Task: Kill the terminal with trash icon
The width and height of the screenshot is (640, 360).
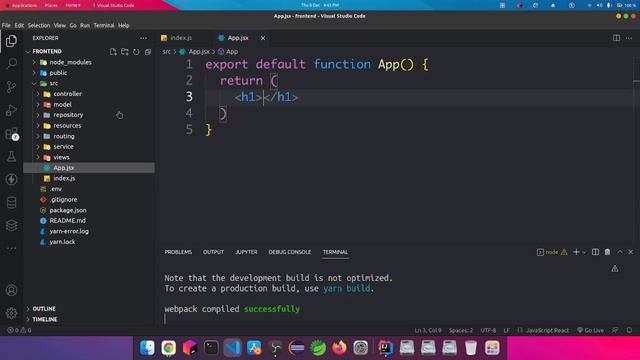Action: tap(607, 252)
